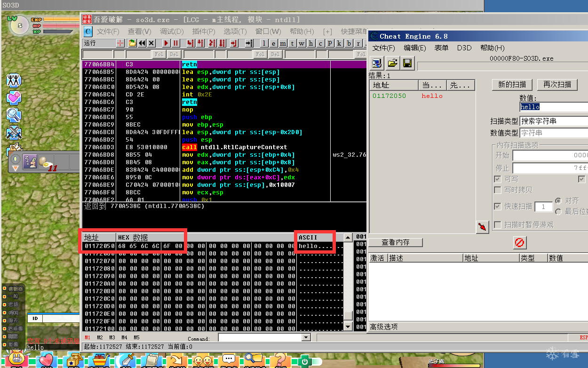Toggle 扫描时暂停游戏 checkbox
The width and height of the screenshot is (588, 368).
pos(498,225)
